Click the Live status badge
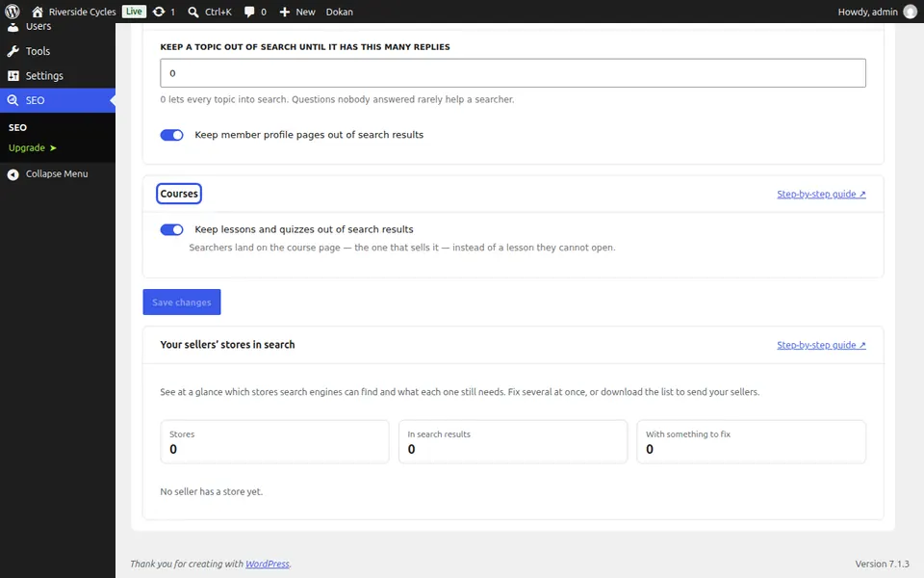 (134, 12)
